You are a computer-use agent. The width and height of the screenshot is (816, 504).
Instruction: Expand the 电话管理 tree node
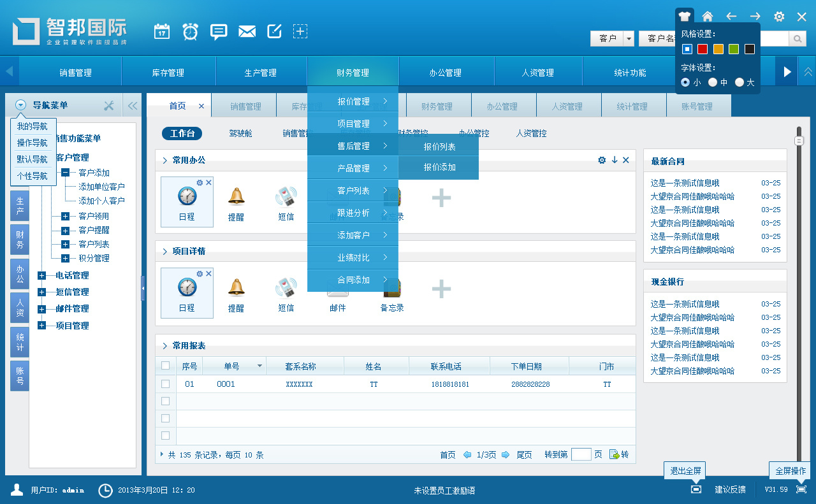coord(42,276)
